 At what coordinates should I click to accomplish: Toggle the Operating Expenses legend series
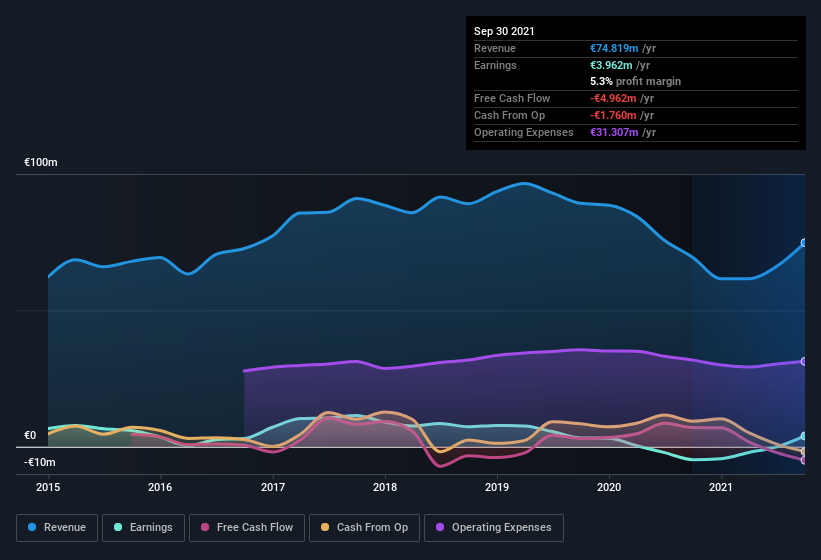coord(494,528)
